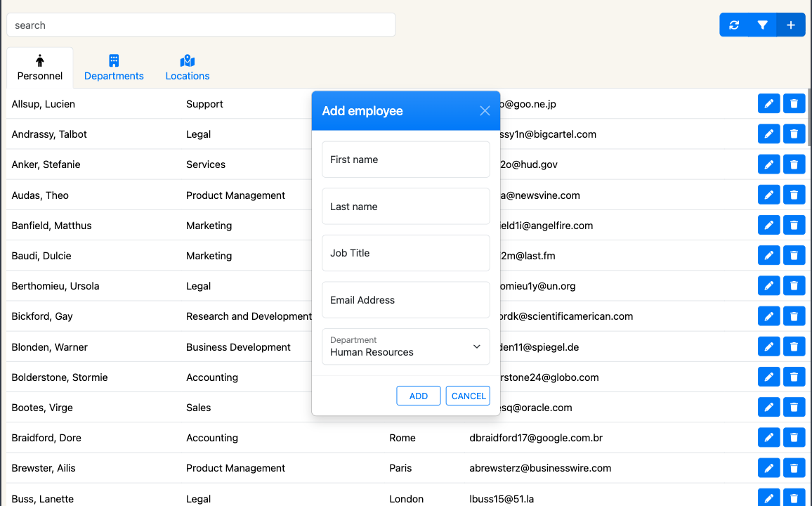
Task: Delete Banfield, Matthus with trash icon
Action: 794,226
